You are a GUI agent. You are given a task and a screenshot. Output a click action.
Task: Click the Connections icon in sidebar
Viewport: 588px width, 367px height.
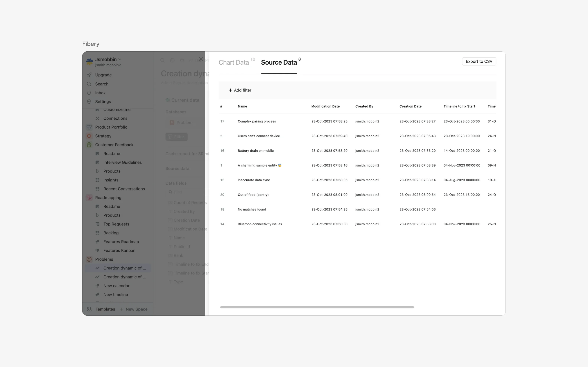click(97, 118)
